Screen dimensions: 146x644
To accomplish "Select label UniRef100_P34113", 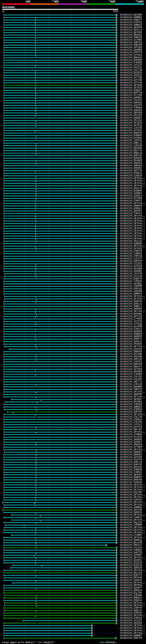I will (x=131, y=329).
